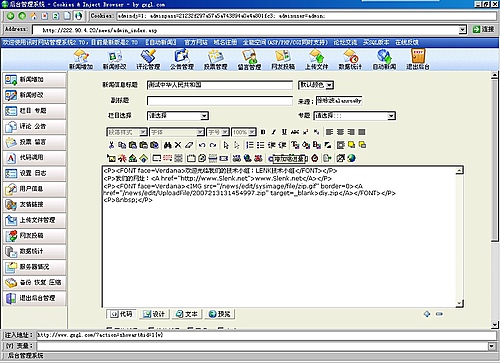Screen dimensions: 500x363
Task: Expand the 栏目选择 dropdown
Action: pos(178,116)
